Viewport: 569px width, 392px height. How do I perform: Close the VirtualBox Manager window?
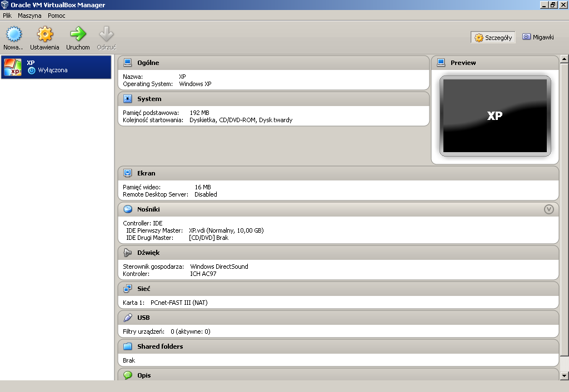(x=563, y=4)
